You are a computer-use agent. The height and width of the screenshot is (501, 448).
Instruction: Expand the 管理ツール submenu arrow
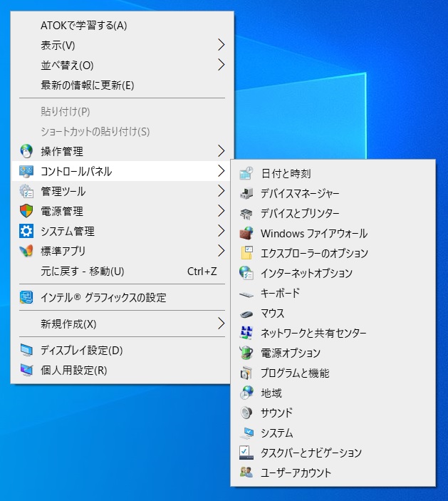(222, 191)
